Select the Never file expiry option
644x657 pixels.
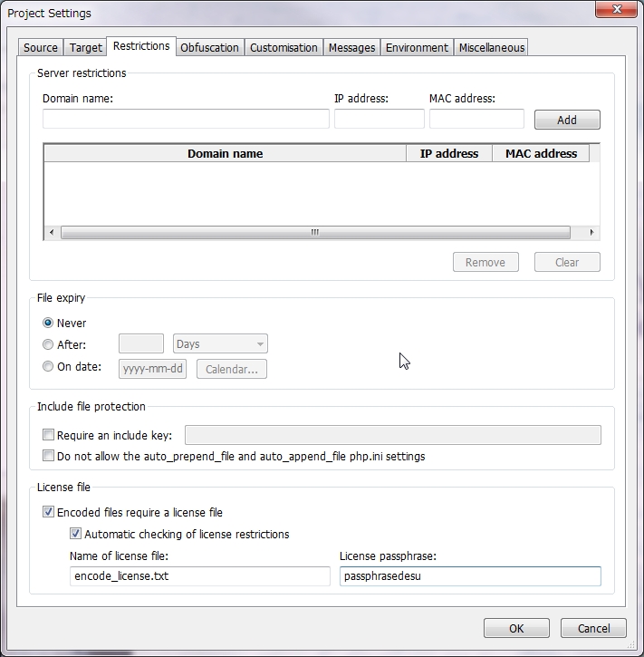(49, 323)
